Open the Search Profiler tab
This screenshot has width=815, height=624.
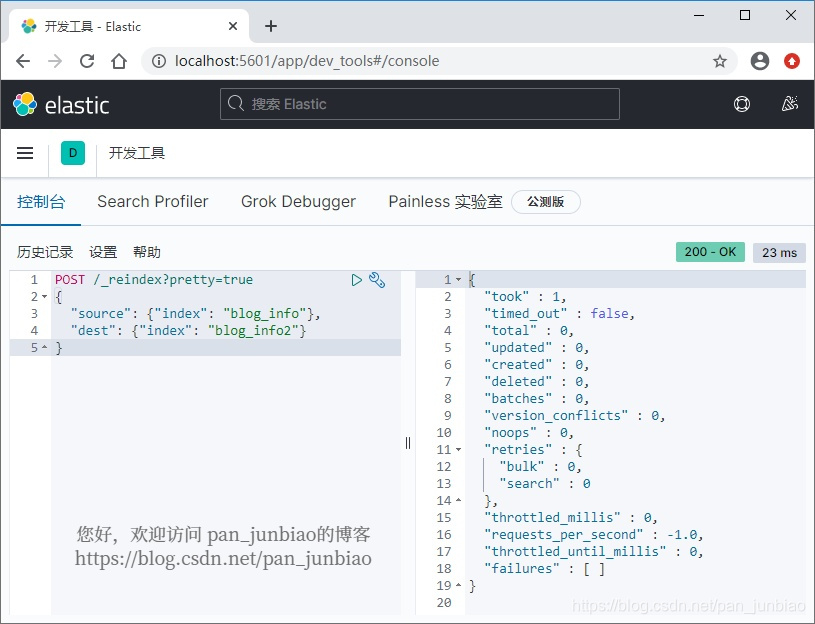click(x=152, y=201)
